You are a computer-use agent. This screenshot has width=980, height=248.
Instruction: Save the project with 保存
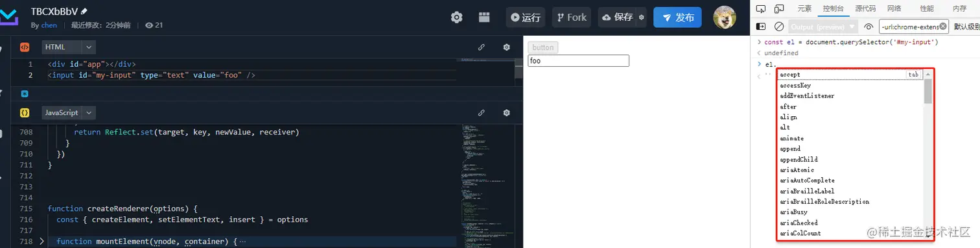tap(618, 18)
